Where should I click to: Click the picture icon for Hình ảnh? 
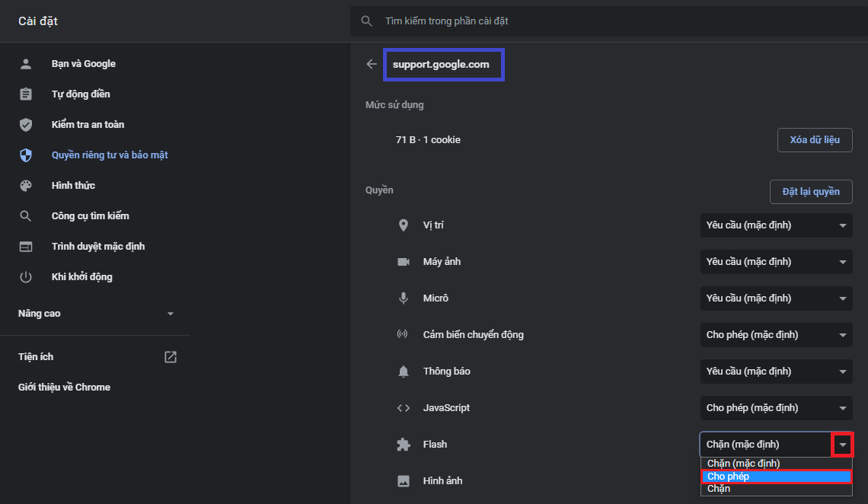(404, 480)
